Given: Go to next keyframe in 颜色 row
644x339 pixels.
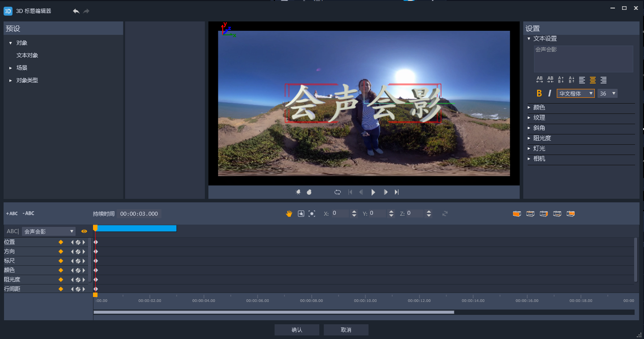Looking at the screenshot, I should click(x=84, y=270).
